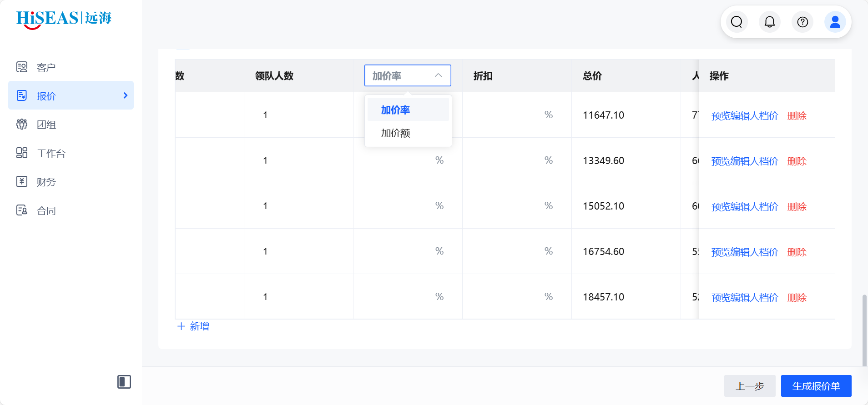868x405 pixels.
Task: Open 客户 in the sidebar menu
Action: point(71,67)
